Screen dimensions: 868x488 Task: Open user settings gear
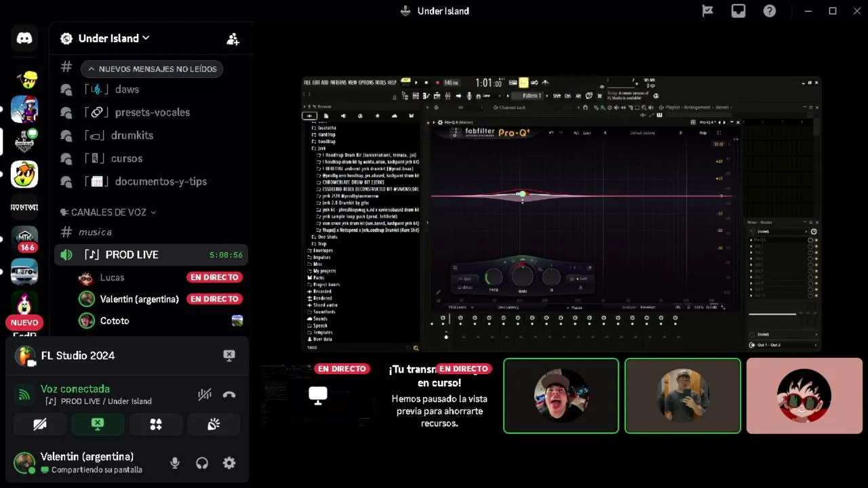229,463
